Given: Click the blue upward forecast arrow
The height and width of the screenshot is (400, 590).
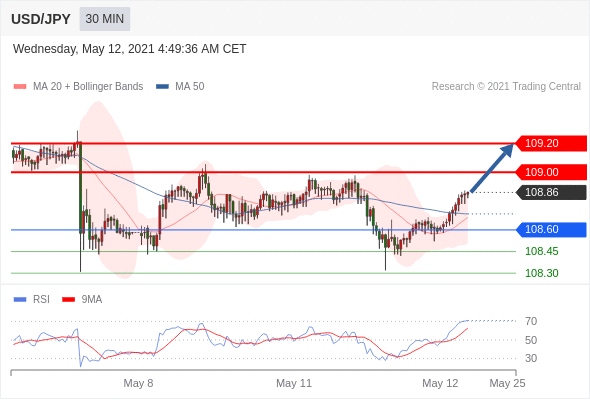Looking at the screenshot, I should pyautogui.click(x=492, y=167).
